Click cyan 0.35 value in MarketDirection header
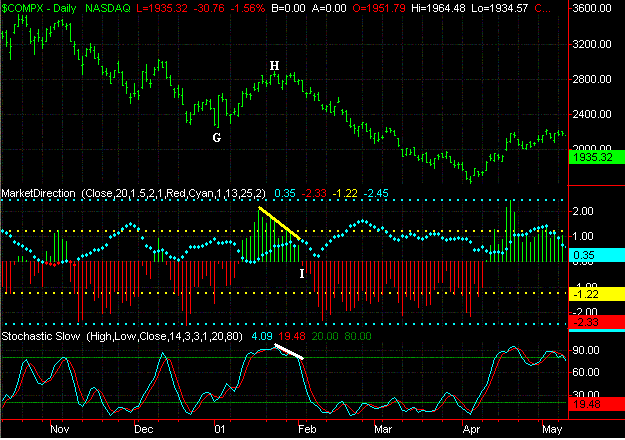 point(285,193)
